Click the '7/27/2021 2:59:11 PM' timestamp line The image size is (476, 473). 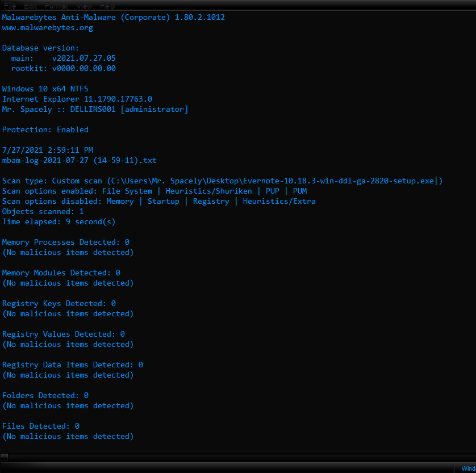click(x=48, y=150)
